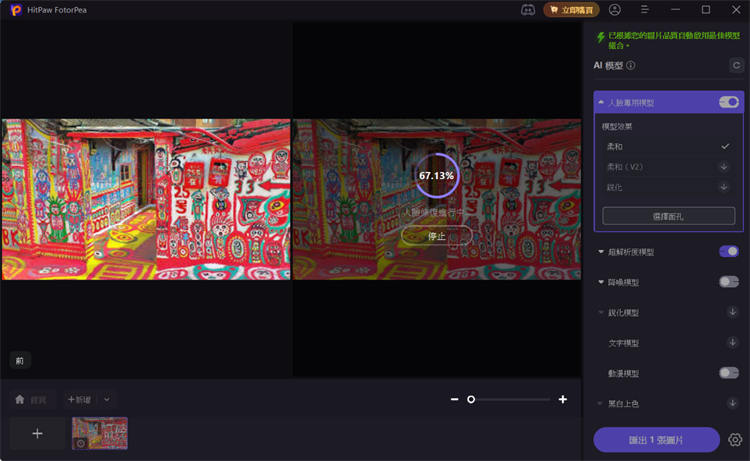Click the status icon on mural thumbnail

(x=81, y=443)
